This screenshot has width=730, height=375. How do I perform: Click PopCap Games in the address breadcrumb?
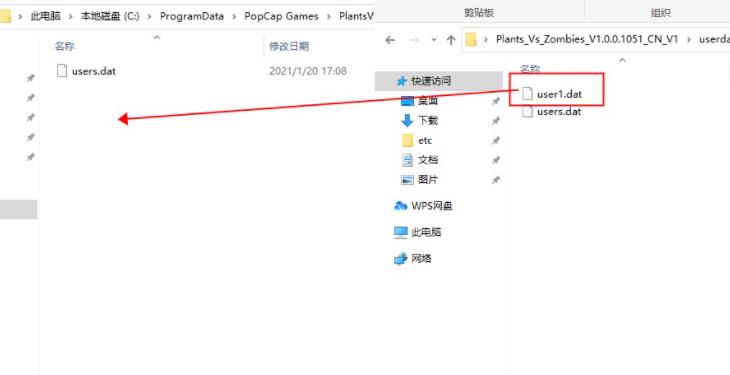point(281,16)
